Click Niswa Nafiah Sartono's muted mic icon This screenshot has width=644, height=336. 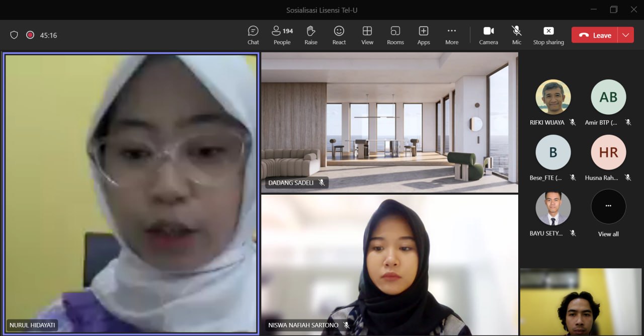346,325
